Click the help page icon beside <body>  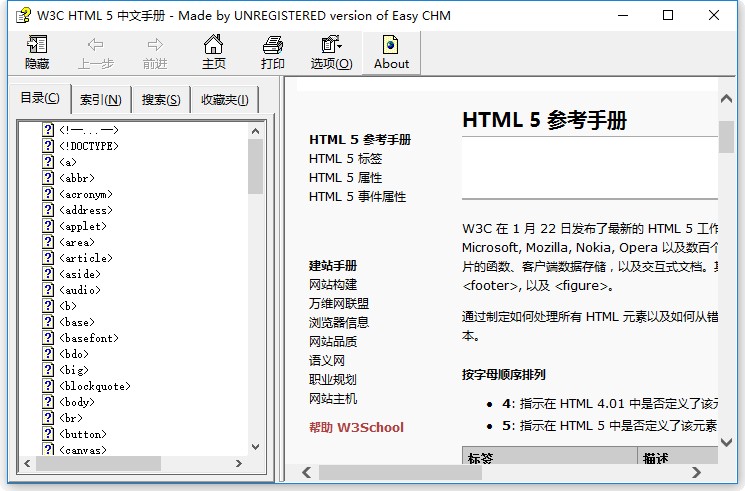point(48,402)
